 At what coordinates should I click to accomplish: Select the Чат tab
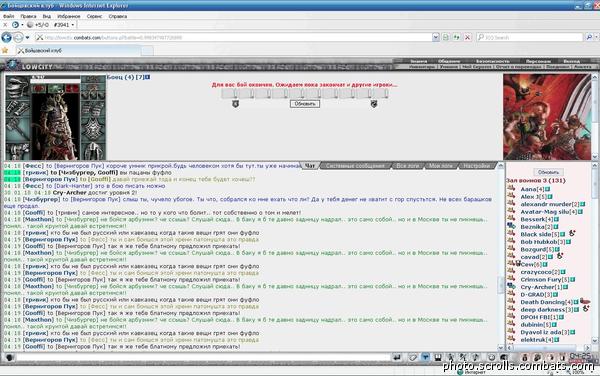coord(310,166)
